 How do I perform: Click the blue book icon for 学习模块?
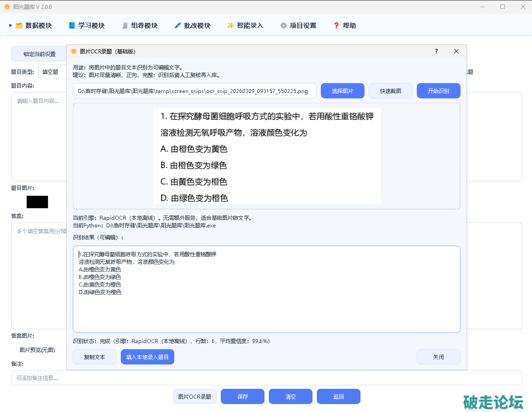(x=72, y=26)
